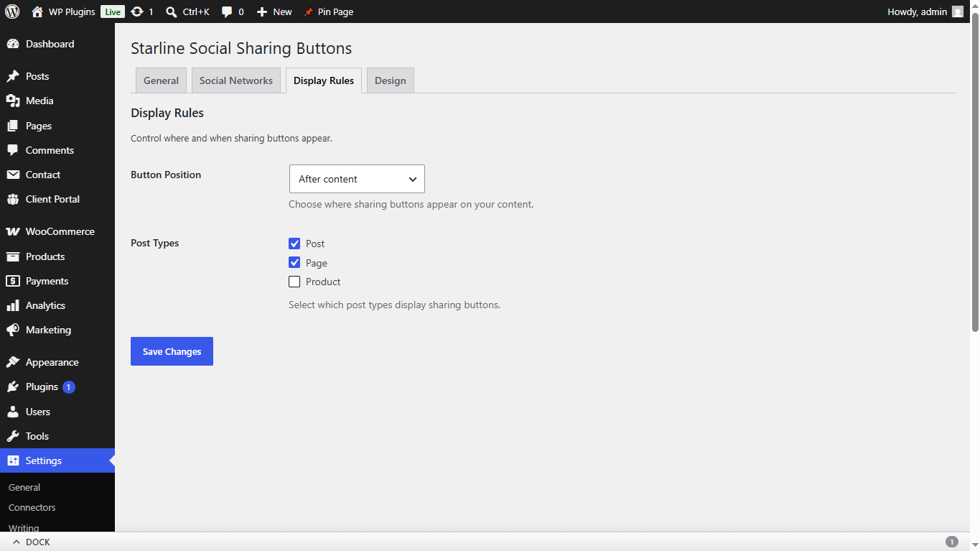Click the Appearance paintbrush icon
This screenshot has height=551, width=980.
[x=13, y=362]
